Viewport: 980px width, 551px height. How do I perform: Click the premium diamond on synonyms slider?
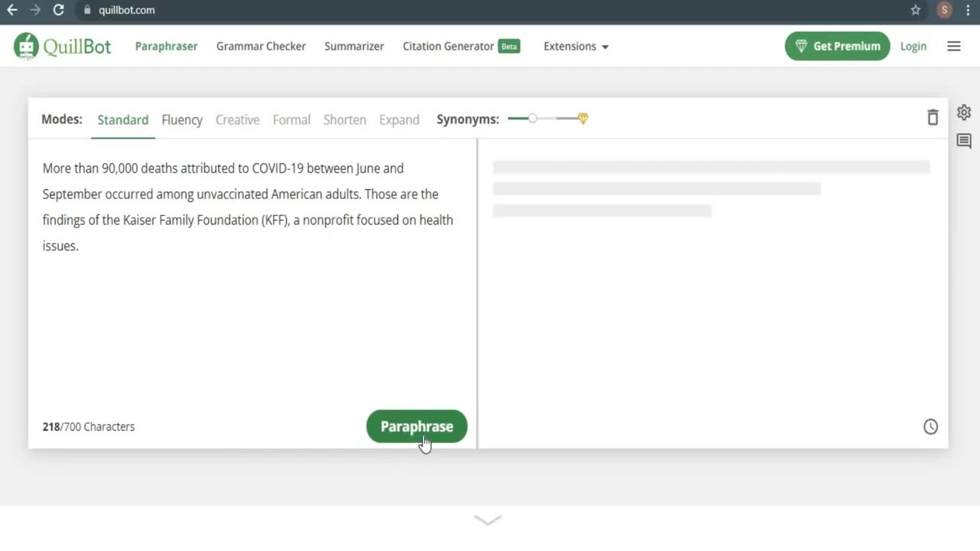coord(583,119)
